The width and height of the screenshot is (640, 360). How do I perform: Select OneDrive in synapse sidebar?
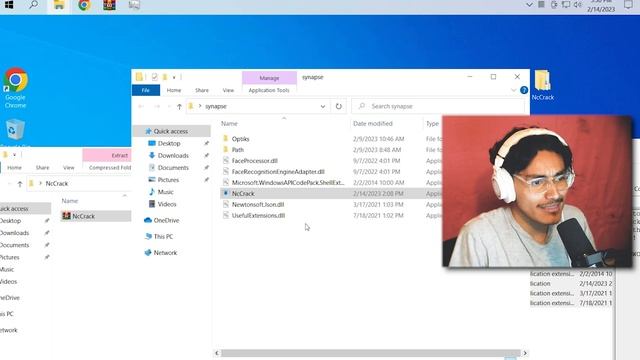point(166,220)
